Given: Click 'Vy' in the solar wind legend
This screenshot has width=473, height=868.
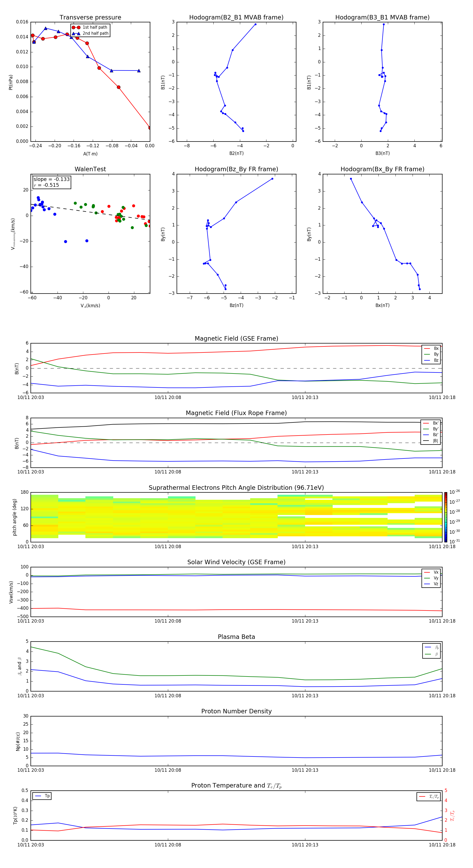Looking at the screenshot, I should pyautogui.click(x=436, y=578).
